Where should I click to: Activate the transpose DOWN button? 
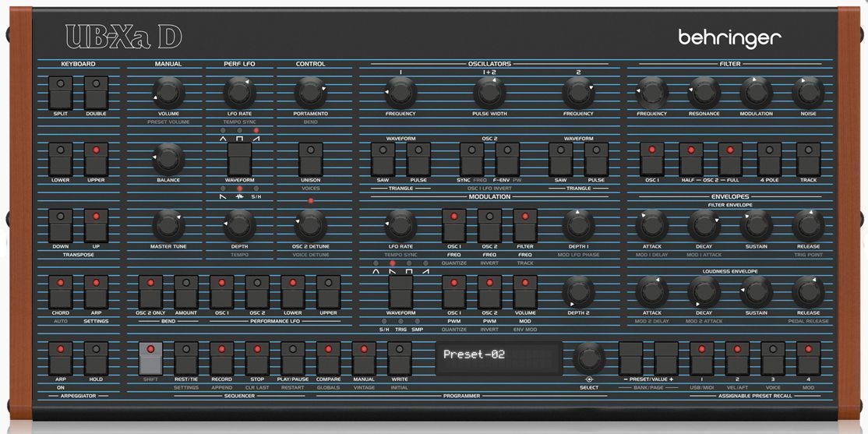coord(60,225)
